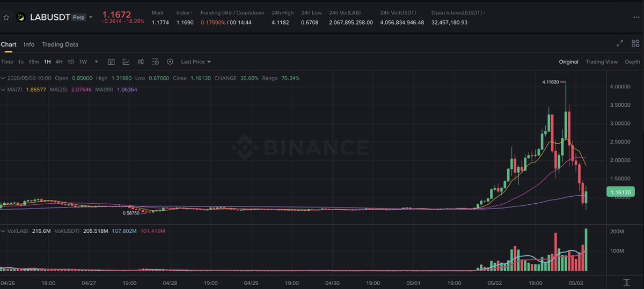Viewport: 644px width, 289px height.
Task: Click the MA(25) indicator value
Action: click(x=82, y=89)
